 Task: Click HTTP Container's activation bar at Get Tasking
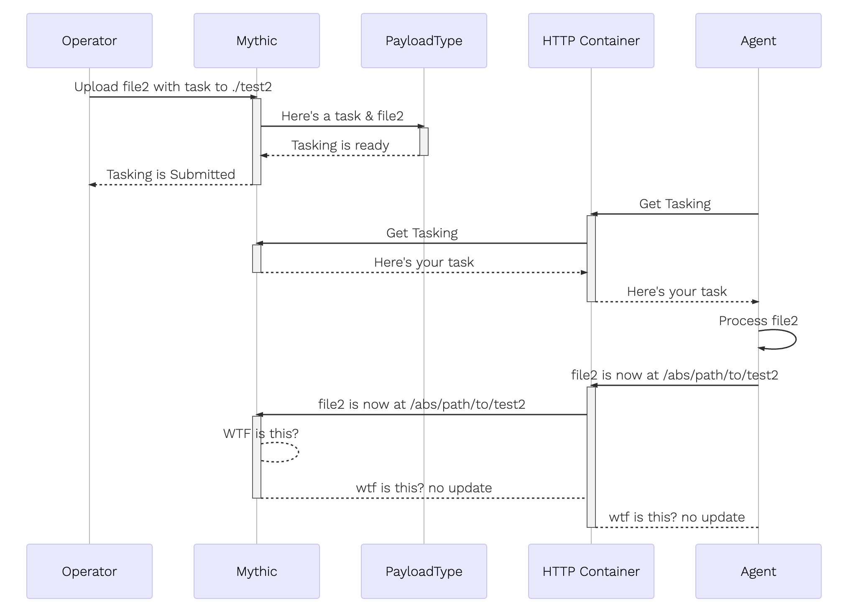591,259
